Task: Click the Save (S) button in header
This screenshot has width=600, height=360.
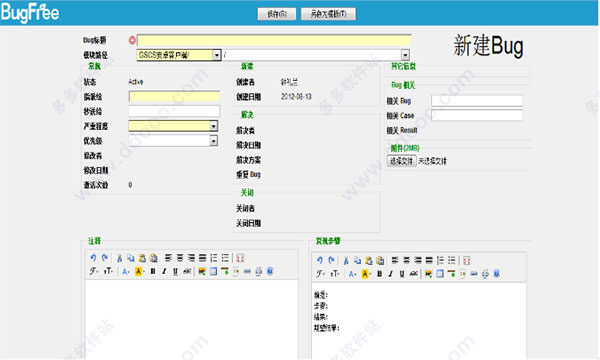Action: point(277,14)
